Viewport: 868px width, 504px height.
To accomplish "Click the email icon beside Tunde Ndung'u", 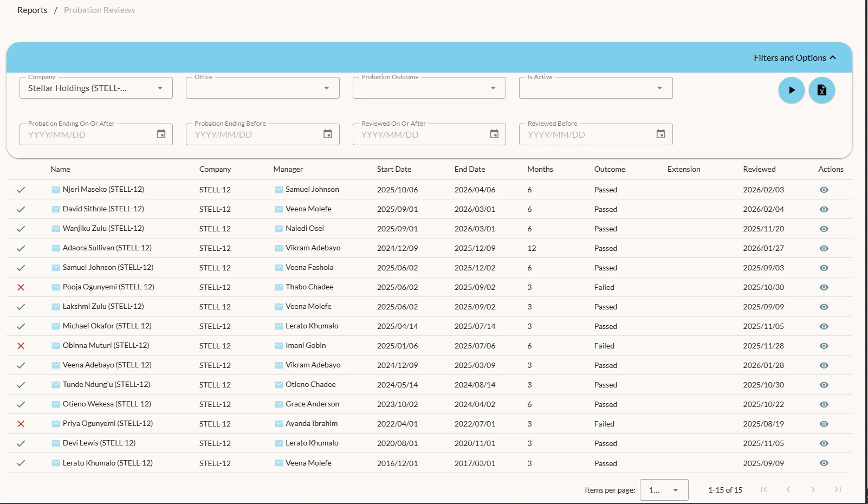I will click(x=56, y=385).
